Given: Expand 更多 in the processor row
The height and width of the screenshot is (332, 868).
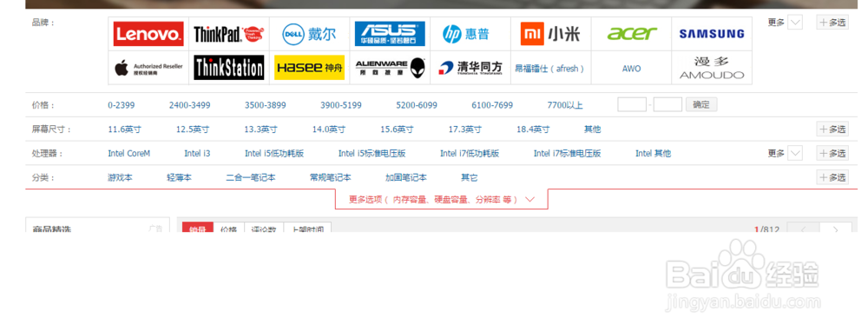Looking at the screenshot, I should [x=785, y=153].
